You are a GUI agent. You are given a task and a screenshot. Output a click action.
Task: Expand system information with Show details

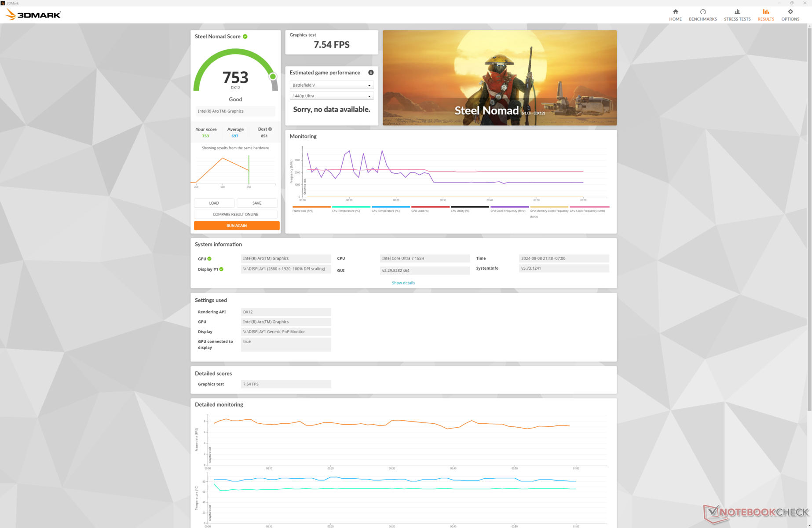403,283
